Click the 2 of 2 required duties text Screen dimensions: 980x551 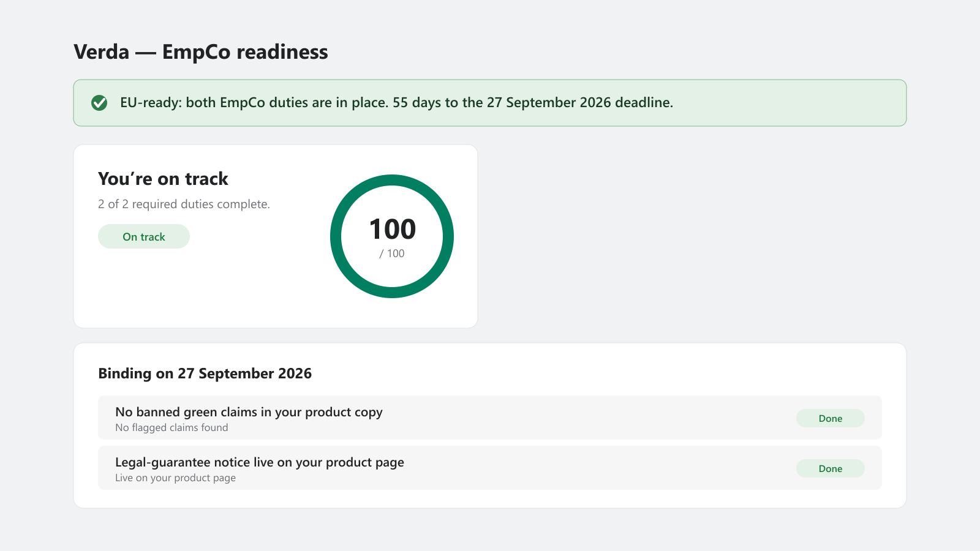click(x=184, y=204)
